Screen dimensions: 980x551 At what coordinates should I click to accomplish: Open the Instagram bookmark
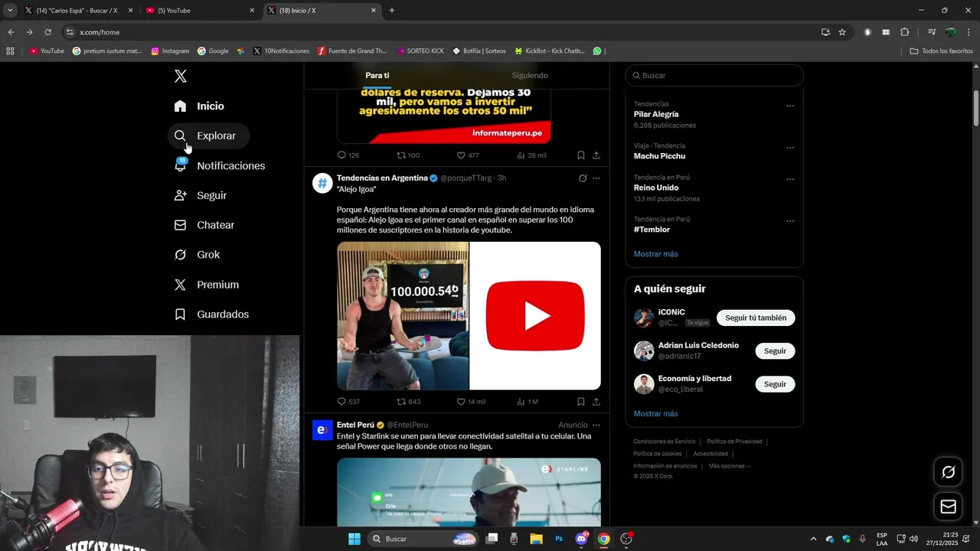click(170, 51)
